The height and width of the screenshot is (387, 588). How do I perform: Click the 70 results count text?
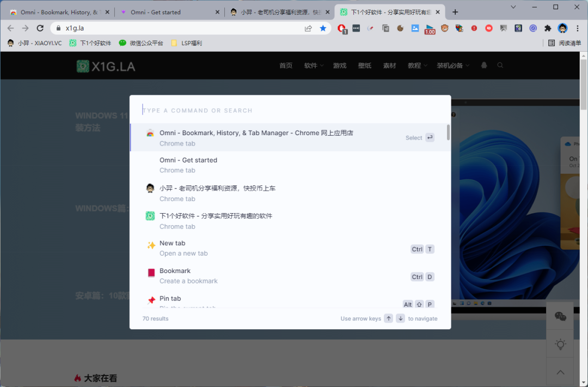click(x=155, y=319)
